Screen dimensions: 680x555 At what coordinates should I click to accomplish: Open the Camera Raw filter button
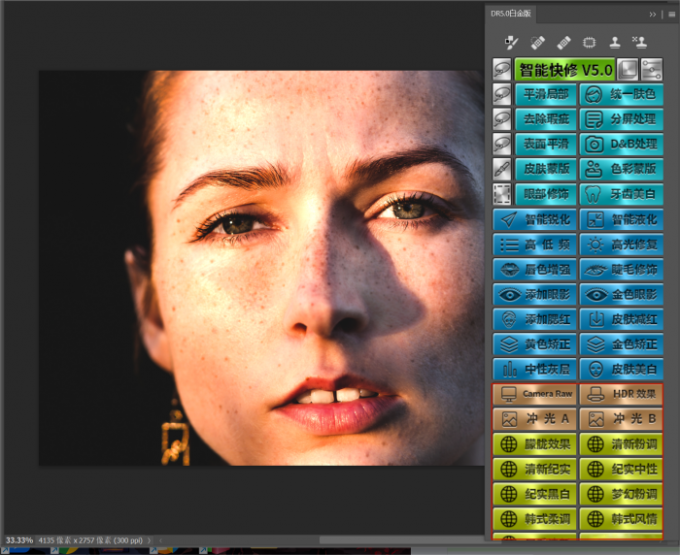coord(536,394)
